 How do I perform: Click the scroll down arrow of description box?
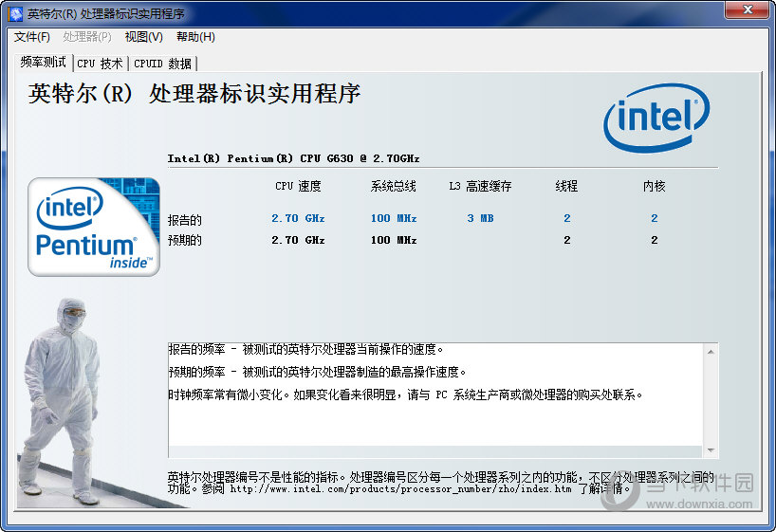pyautogui.click(x=711, y=450)
